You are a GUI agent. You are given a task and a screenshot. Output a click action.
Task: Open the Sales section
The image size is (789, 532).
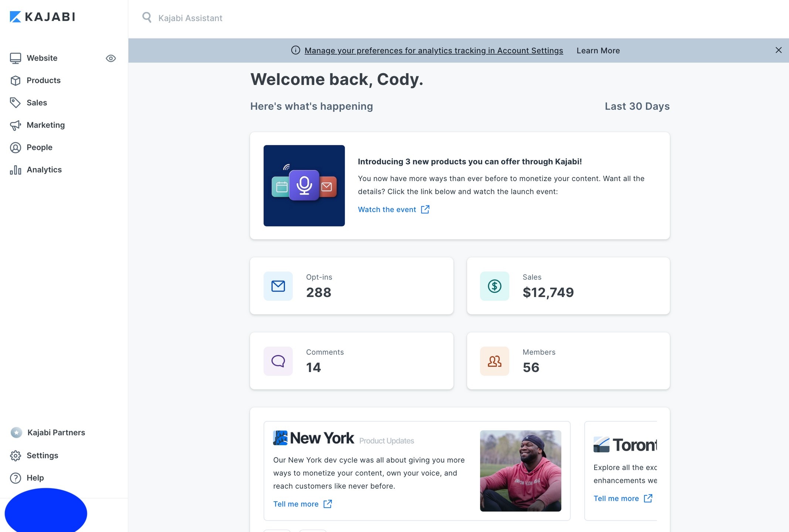click(x=37, y=103)
